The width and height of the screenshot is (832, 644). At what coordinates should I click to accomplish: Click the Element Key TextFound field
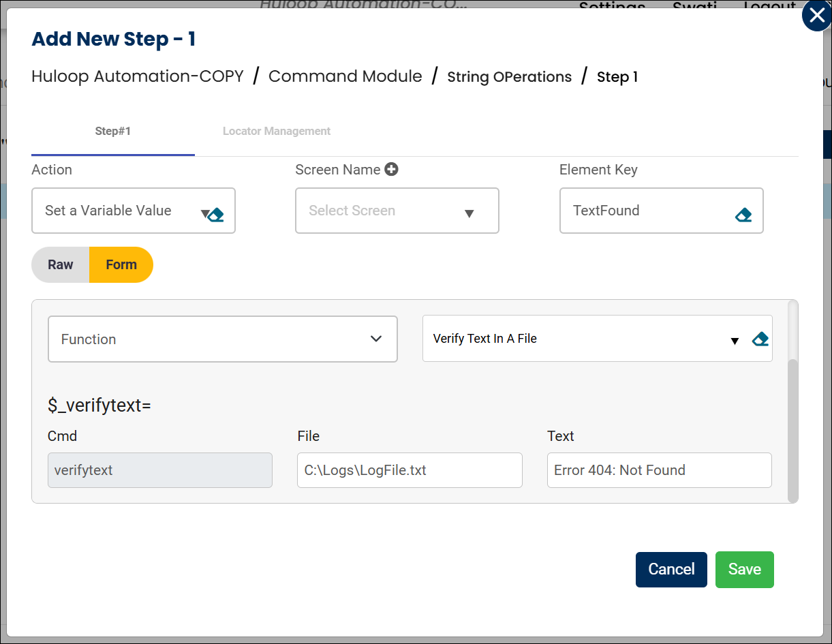[x=647, y=211]
